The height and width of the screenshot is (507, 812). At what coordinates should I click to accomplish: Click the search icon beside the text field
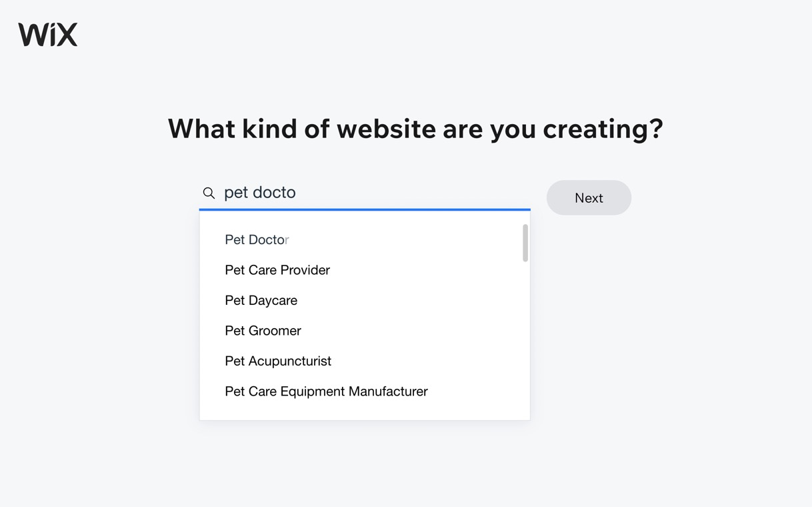(209, 193)
